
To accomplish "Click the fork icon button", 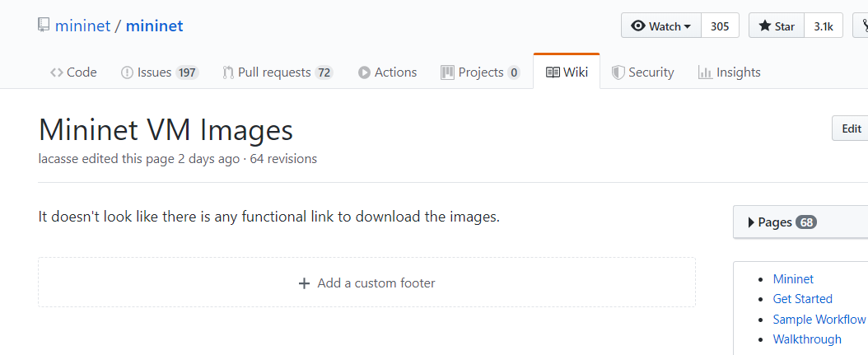I will (x=862, y=26).
